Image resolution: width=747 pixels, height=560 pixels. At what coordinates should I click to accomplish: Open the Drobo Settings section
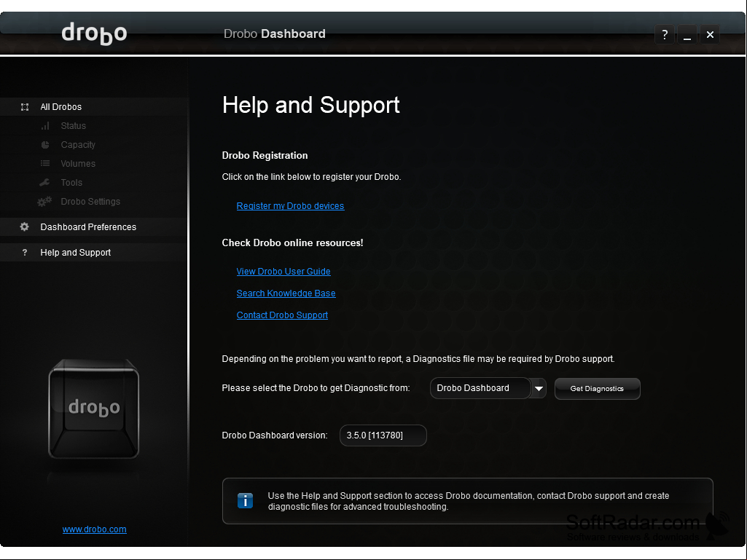coord(94,202)
